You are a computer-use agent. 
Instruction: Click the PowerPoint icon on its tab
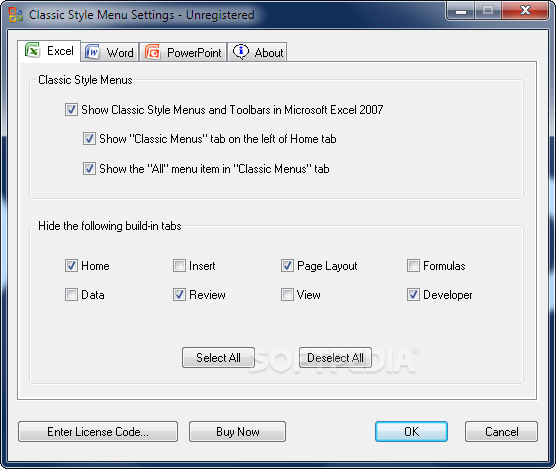pos(153,52)
